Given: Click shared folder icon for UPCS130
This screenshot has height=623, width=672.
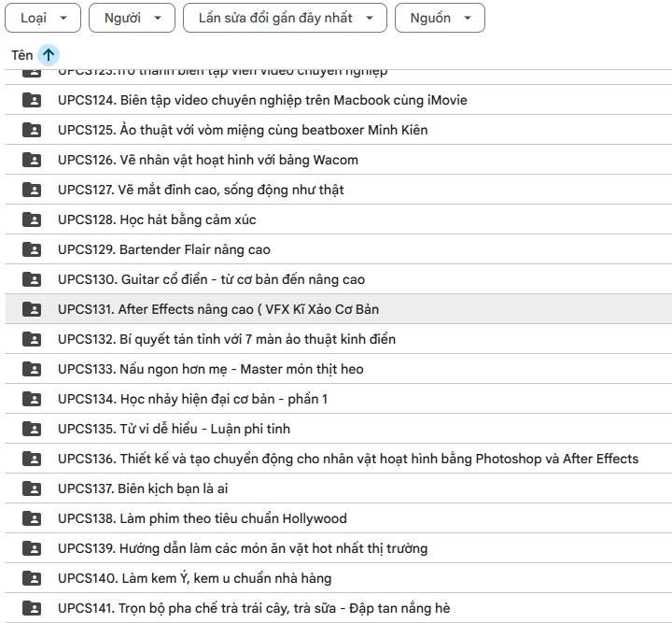Looking at the screenshot, I should click(32, 279).
